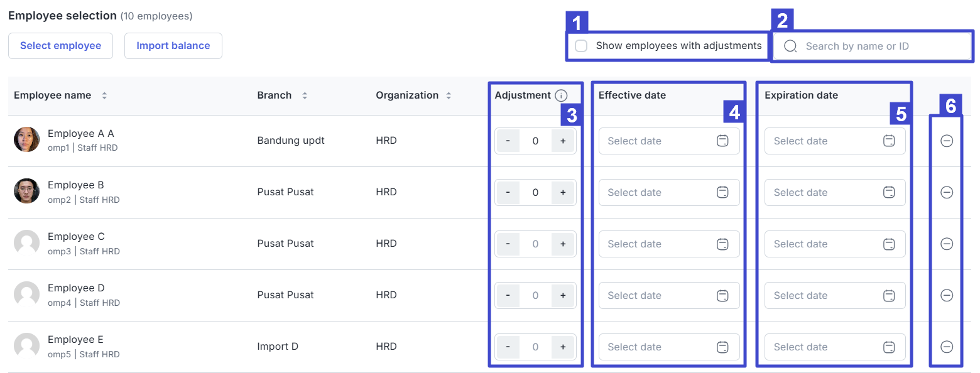Remove Employee A A from the list

point(947,141)
